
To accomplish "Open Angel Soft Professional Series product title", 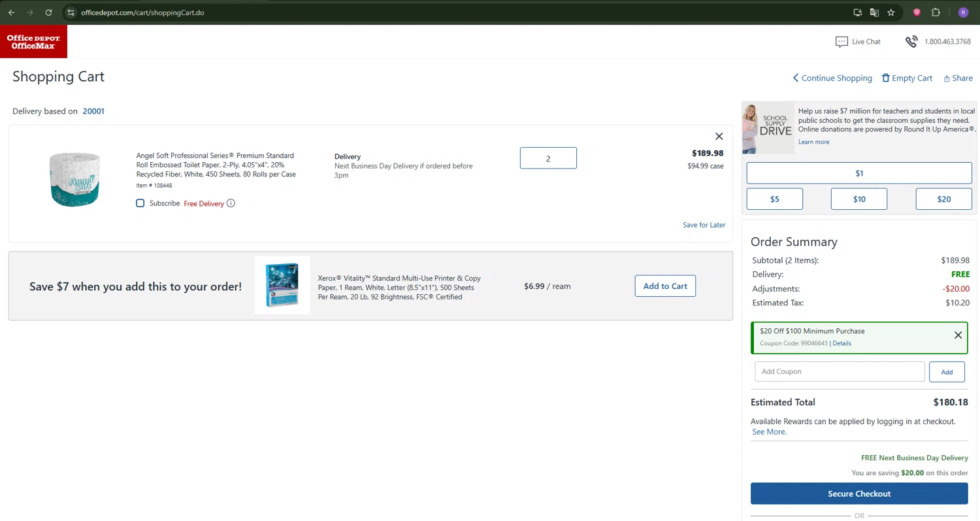I will point(216,165).
